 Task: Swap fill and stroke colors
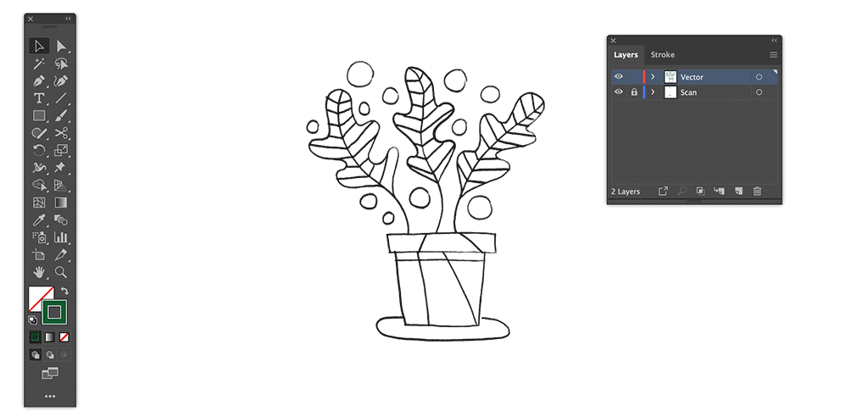coord(64,291)
